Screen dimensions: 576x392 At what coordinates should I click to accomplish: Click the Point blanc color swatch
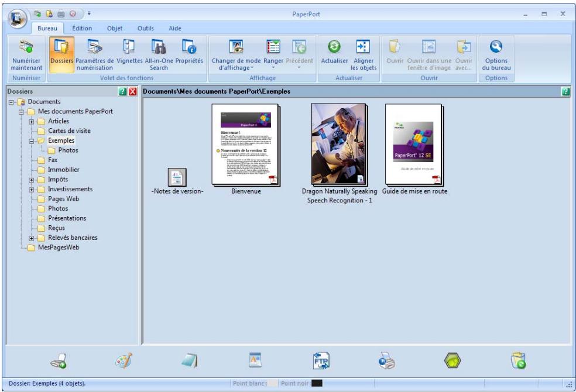click(x=273, y=383)
